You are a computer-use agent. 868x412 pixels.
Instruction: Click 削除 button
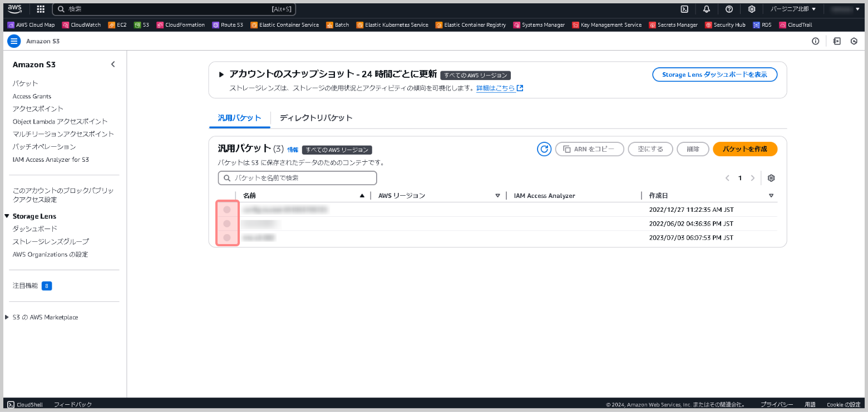[x=693, y=149]
